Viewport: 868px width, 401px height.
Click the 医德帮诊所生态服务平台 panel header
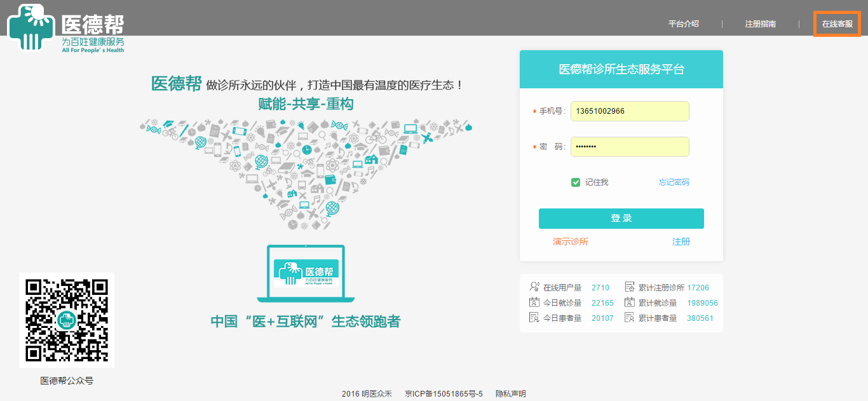621,69
